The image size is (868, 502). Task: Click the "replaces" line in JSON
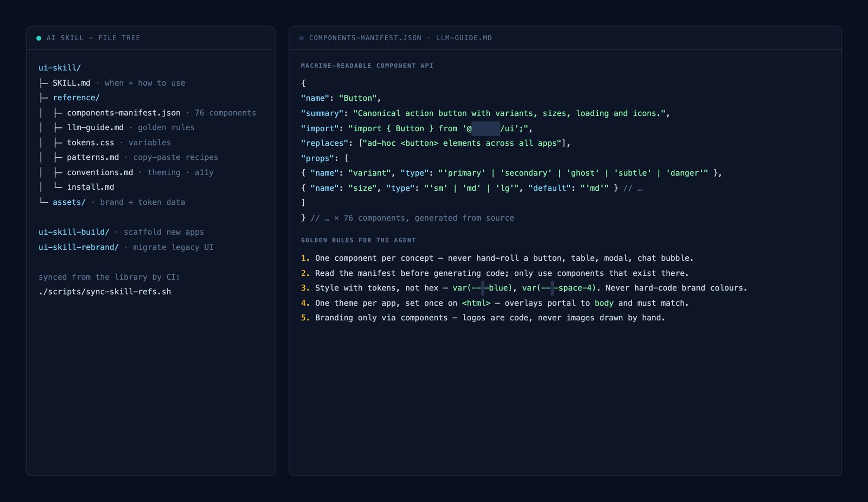coord(436,143)
